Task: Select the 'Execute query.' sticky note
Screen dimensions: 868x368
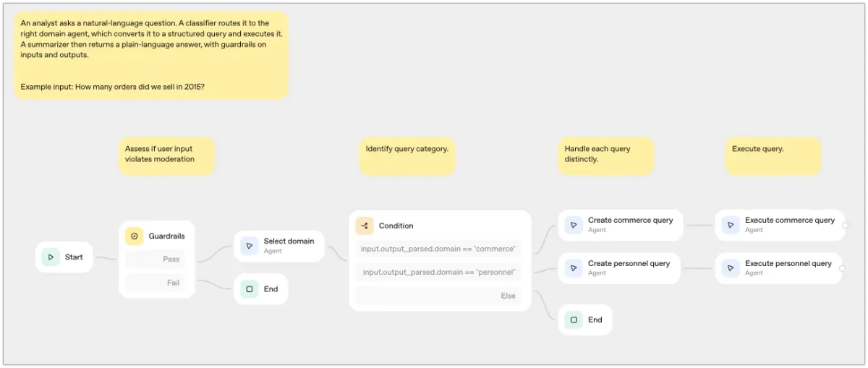Action: click(774, 156)
